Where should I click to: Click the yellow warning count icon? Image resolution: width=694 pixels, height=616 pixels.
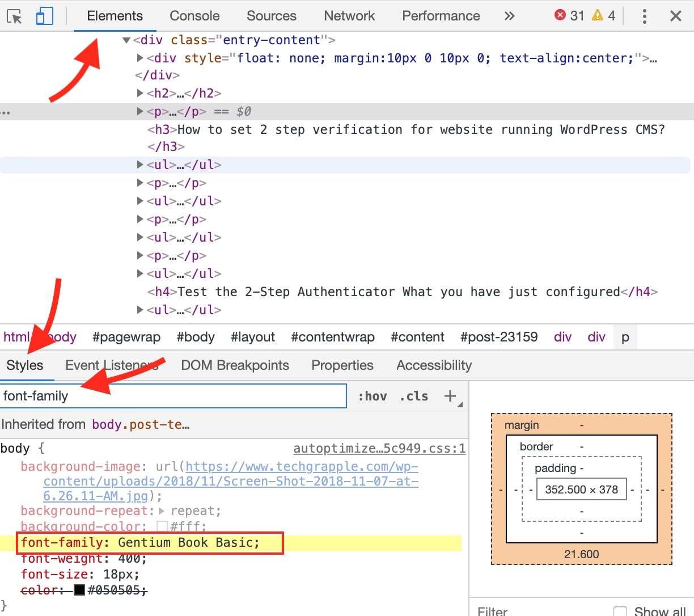point(597,15)
